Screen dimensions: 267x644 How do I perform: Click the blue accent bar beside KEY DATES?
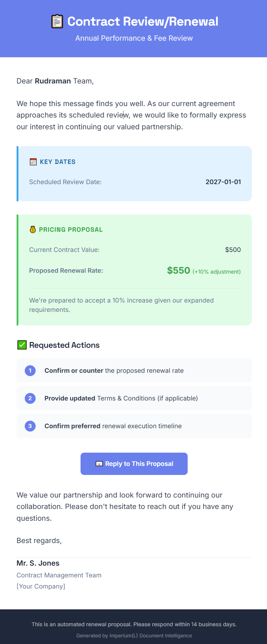click(x=18, y=173)
